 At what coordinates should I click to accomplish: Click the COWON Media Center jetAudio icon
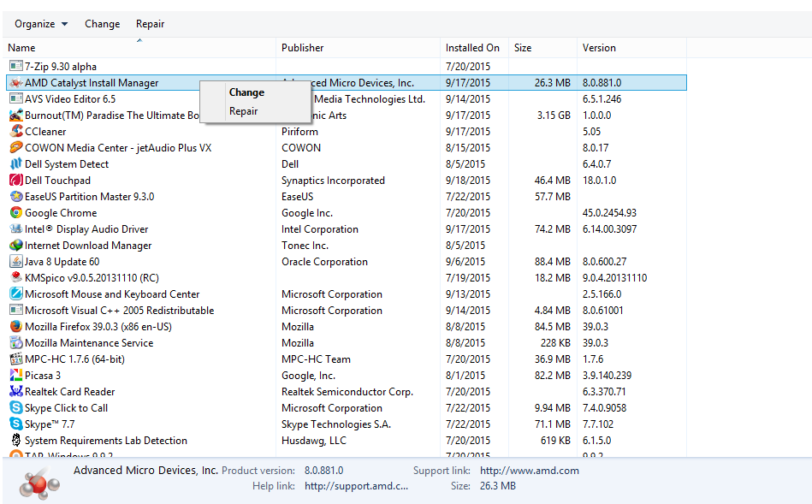(x=16, y=148)
